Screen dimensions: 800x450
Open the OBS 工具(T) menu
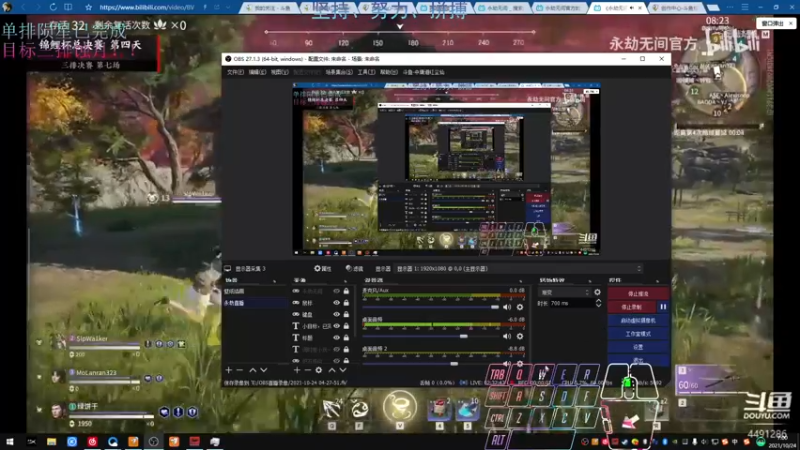pyautogui.click(x=366, y=72)
